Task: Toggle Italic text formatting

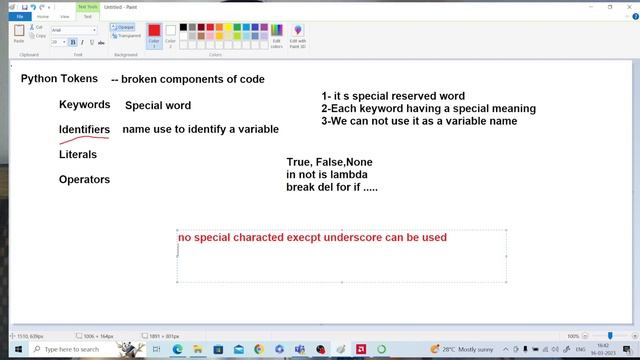Action: 82,42
